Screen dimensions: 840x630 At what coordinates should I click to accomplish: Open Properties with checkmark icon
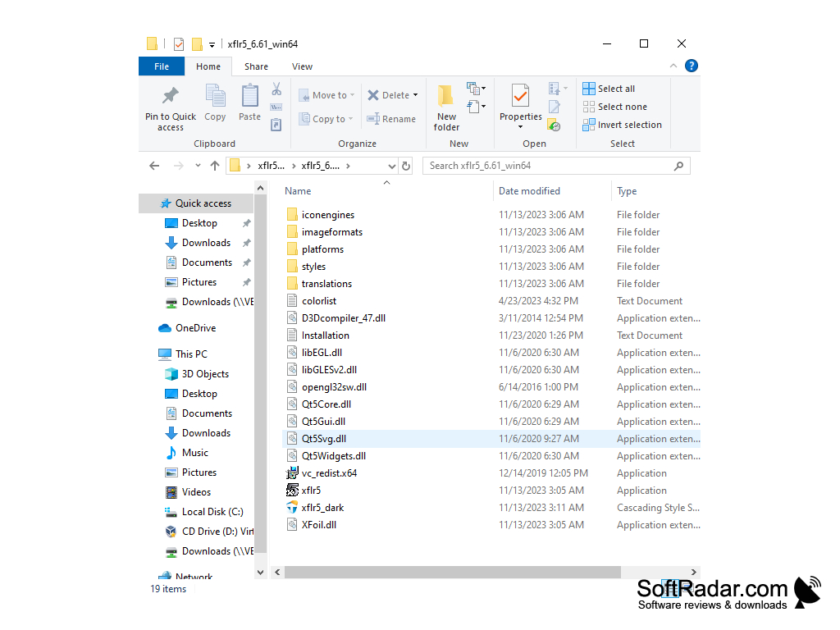tap(520, 97)
